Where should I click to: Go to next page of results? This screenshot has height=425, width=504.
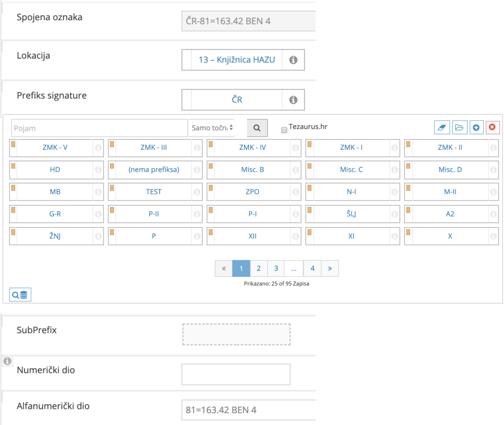click(x=330, y=269)
